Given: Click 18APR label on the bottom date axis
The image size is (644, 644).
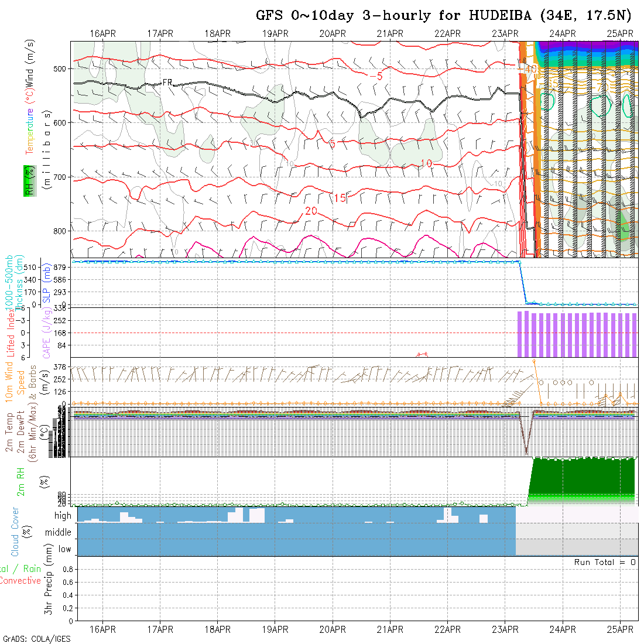Looking at the screenshot, I should 218,629.
